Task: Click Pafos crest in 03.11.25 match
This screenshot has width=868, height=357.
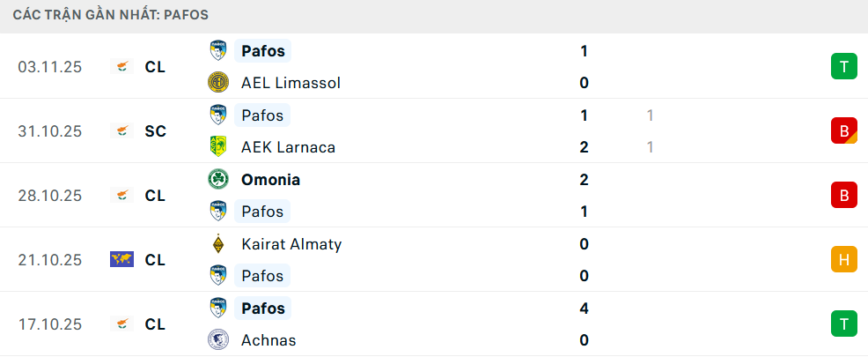Action: point(217,51)
